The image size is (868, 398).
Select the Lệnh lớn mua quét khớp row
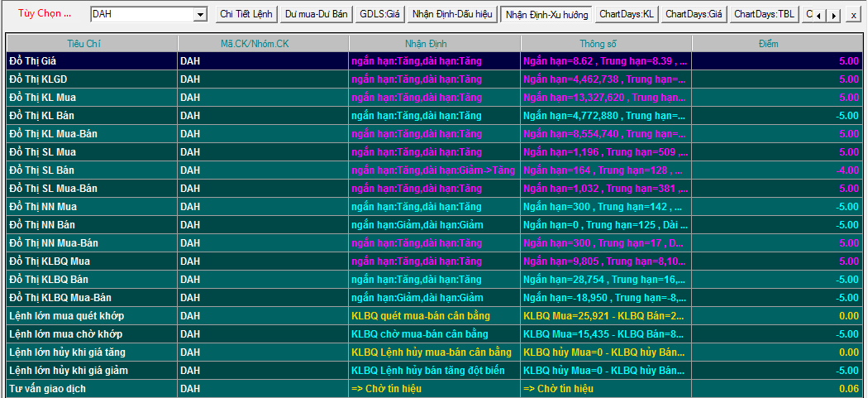435,316
